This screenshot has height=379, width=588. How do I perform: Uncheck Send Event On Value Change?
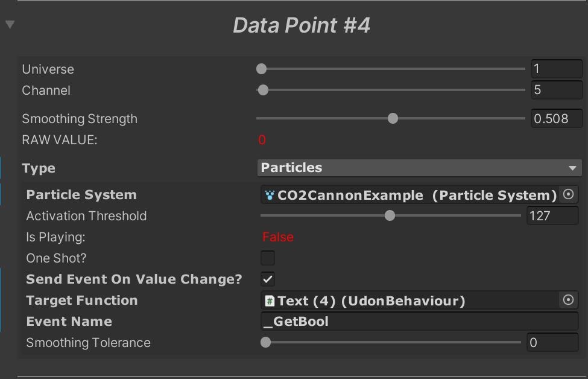[x=268, y=279]
